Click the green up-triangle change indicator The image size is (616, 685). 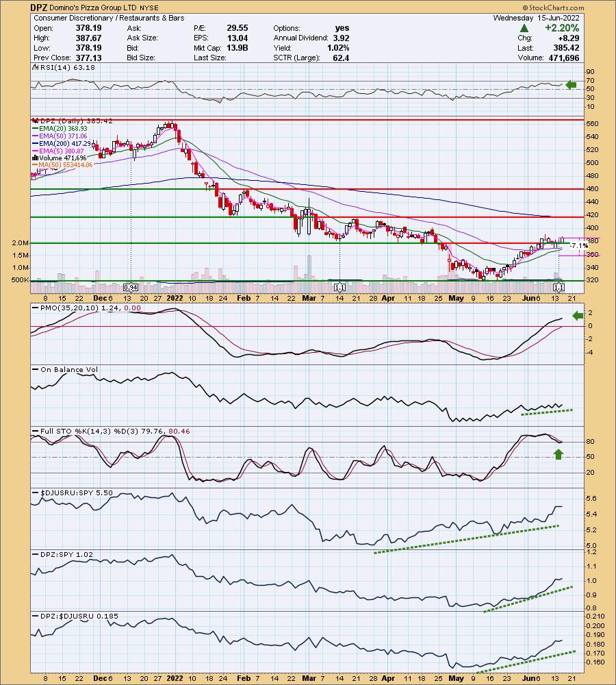525,28
